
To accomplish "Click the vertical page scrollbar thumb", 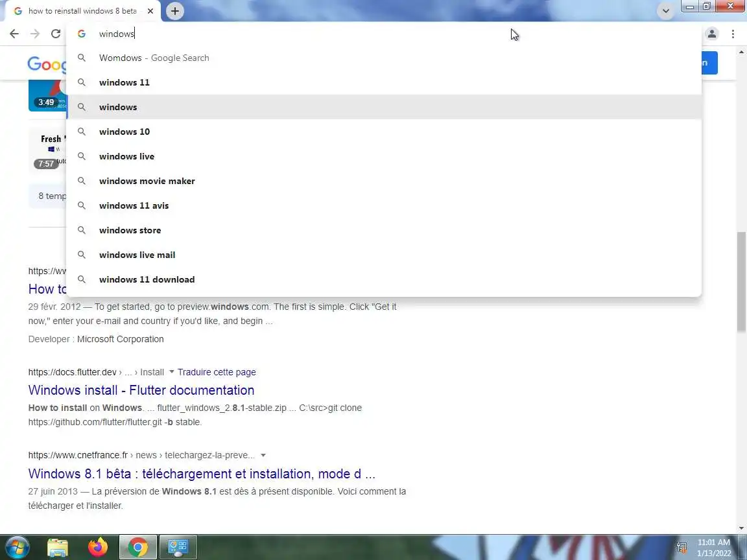I will [x=741, y=281].
